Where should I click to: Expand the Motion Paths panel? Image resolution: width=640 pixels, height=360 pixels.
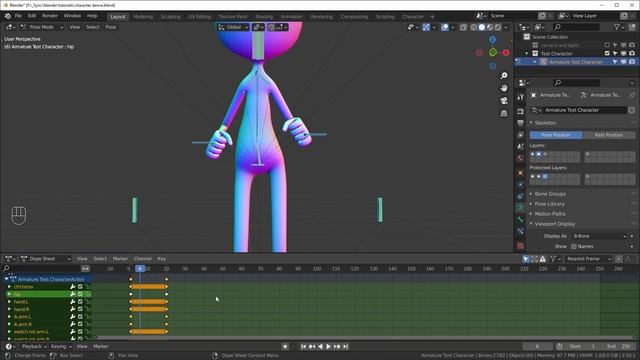[550, 214]
